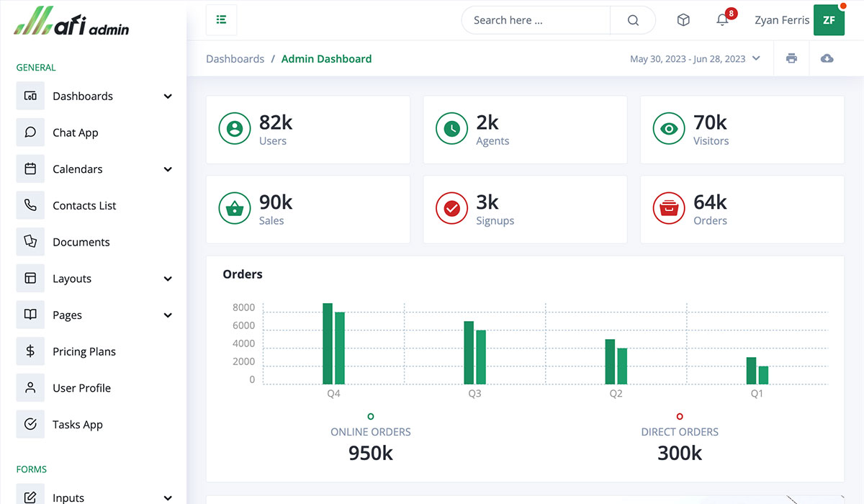This screenshot has height=504, width=864.
Task: Click the Sales card basket icon
Action: [234, 210]
